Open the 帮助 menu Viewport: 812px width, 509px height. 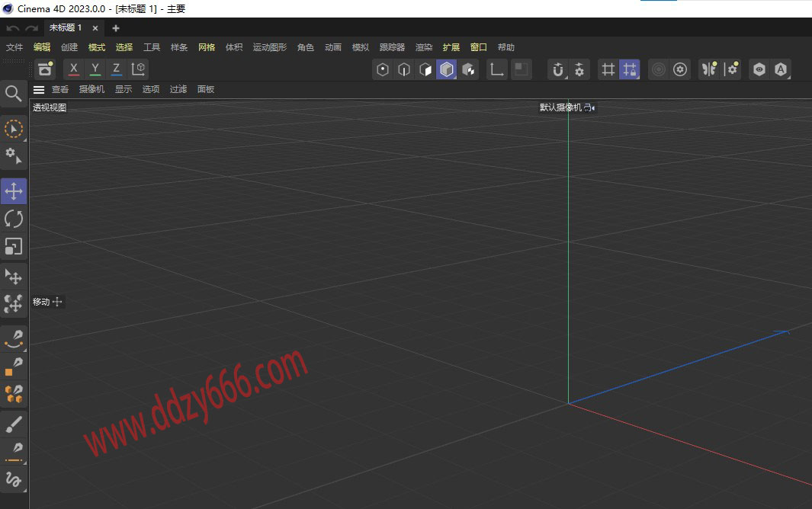point(506,47)
